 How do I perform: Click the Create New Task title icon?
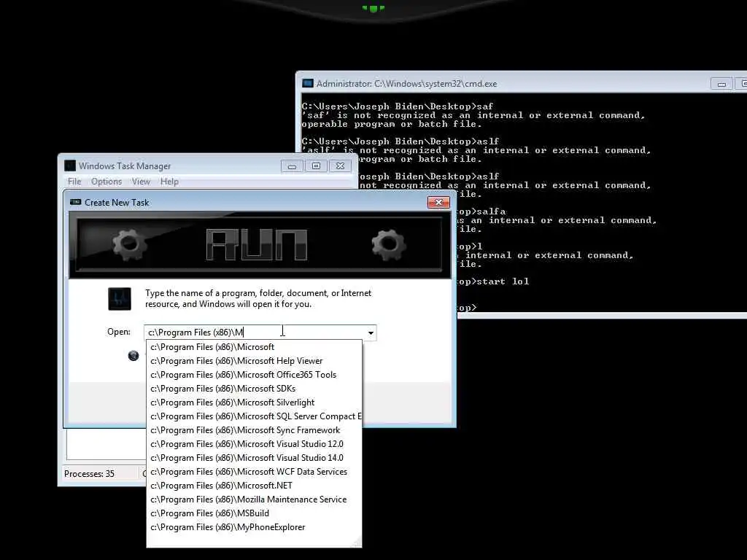click(x=75, y=203)
